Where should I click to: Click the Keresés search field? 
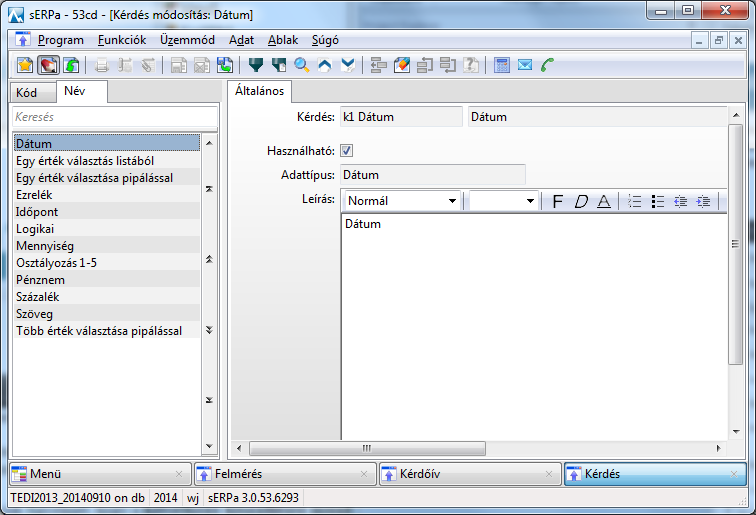[115, 117]
